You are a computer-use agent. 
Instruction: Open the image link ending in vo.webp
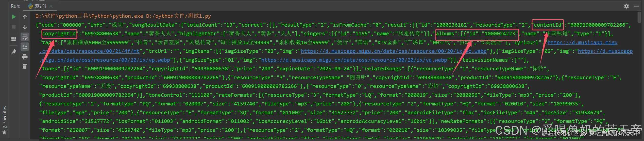394,51
